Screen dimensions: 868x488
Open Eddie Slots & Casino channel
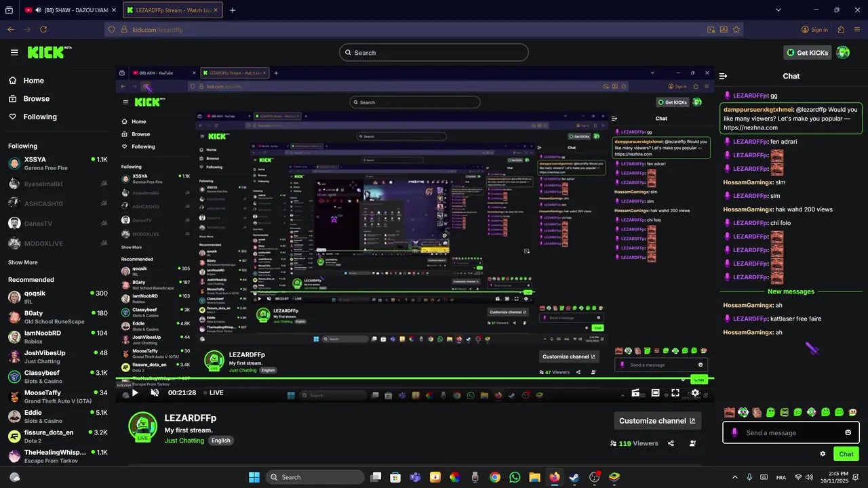click(x=58, y=416)
